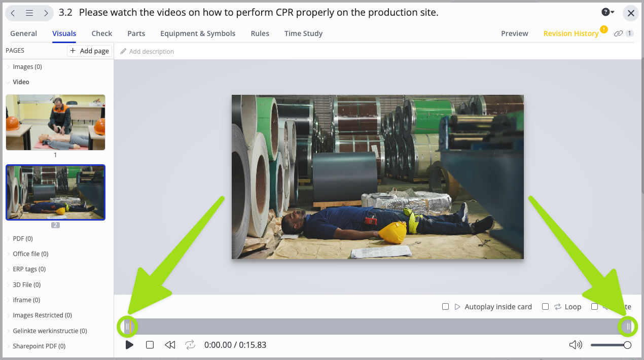Screen dimensions: 644x360
Task: Open the help question mark menu
Action: [607, 12]
